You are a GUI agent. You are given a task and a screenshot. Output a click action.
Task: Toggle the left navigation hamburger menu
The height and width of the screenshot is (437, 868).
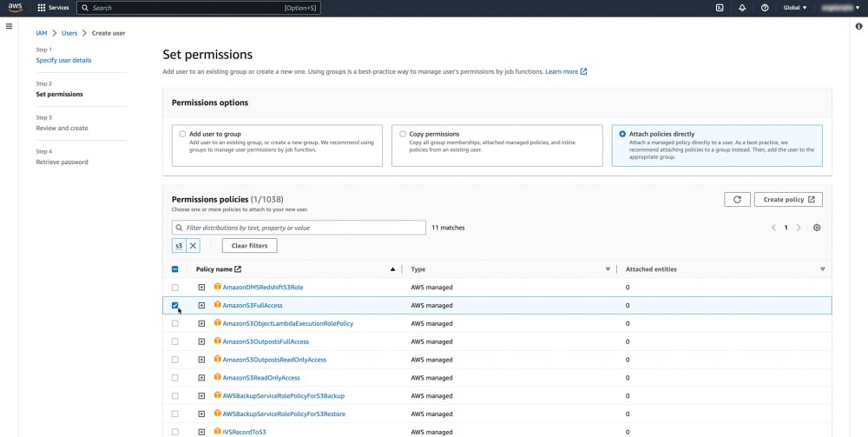click(9, 26)
